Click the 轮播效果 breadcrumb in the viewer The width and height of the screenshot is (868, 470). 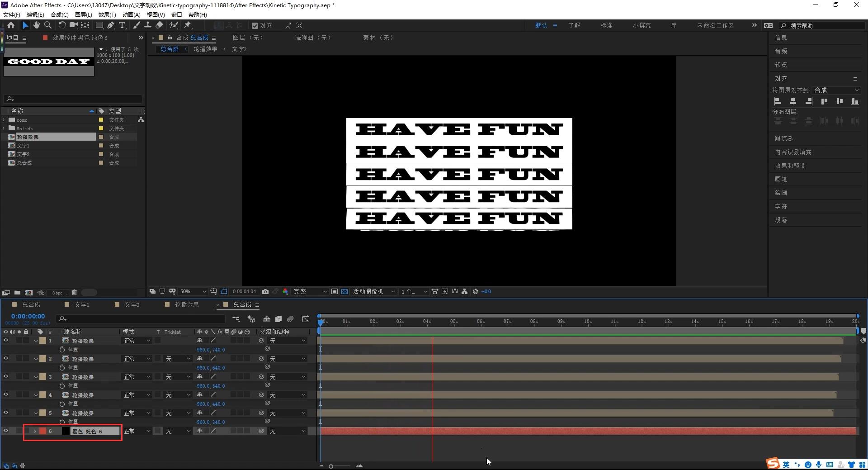tap(205, 49)
